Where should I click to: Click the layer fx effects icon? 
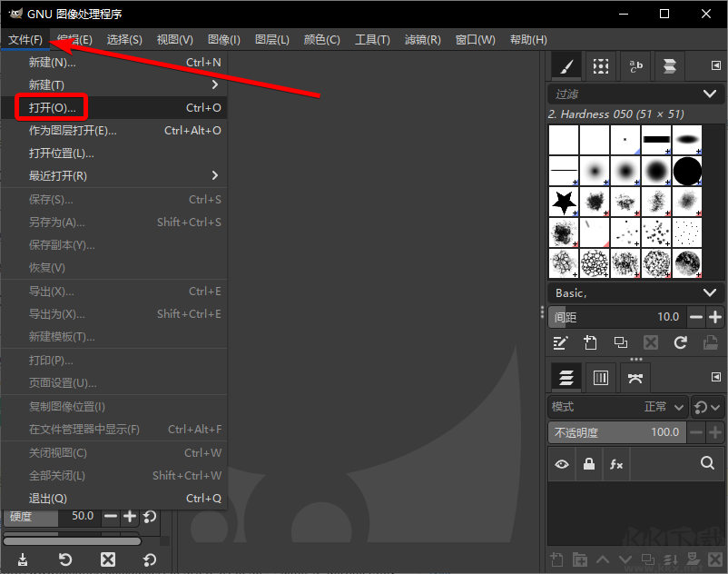click(x=616, y=464)
